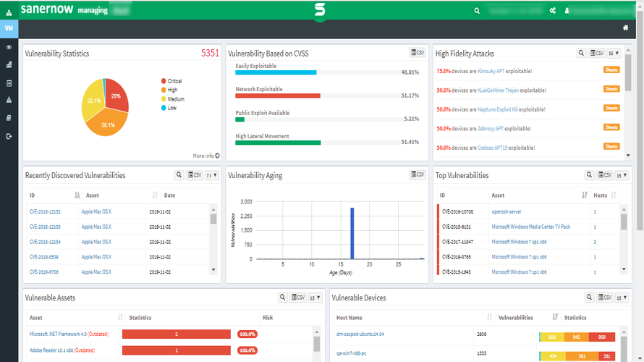The height and width of the screenshot is (362, 644).
Task: Export Vulnerability Based on CVSS as CSV
Action: [418, 53]
